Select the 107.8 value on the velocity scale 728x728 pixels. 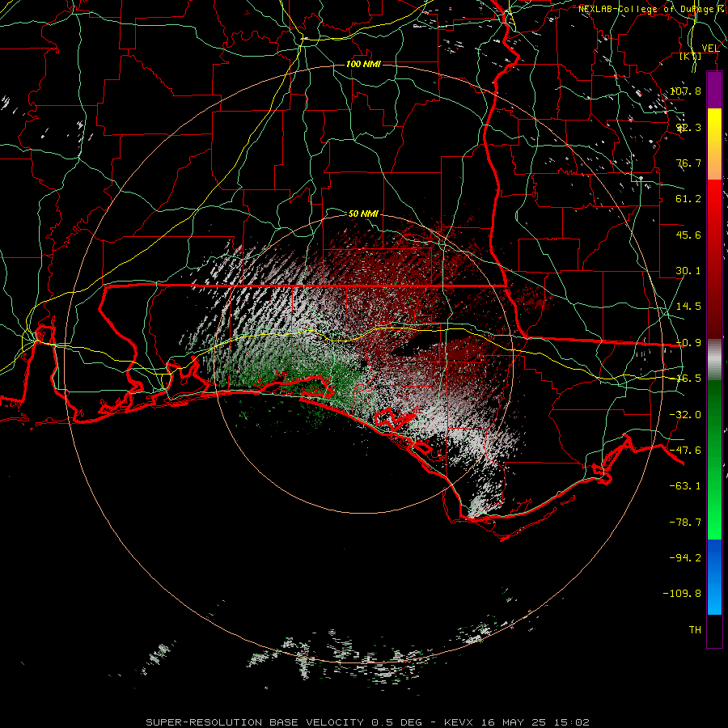pyautogui.click(x=685, y=91)
